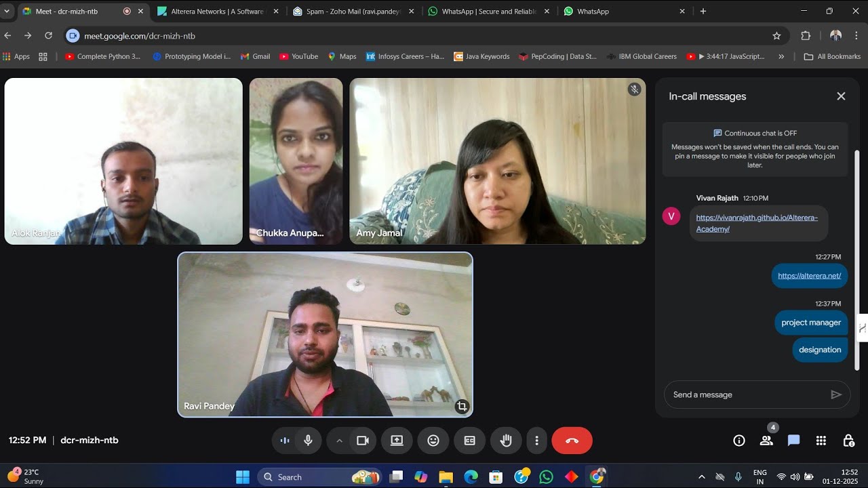Open the Gmail bookmark
Screen dimensions: 868x488
[255, 56]
